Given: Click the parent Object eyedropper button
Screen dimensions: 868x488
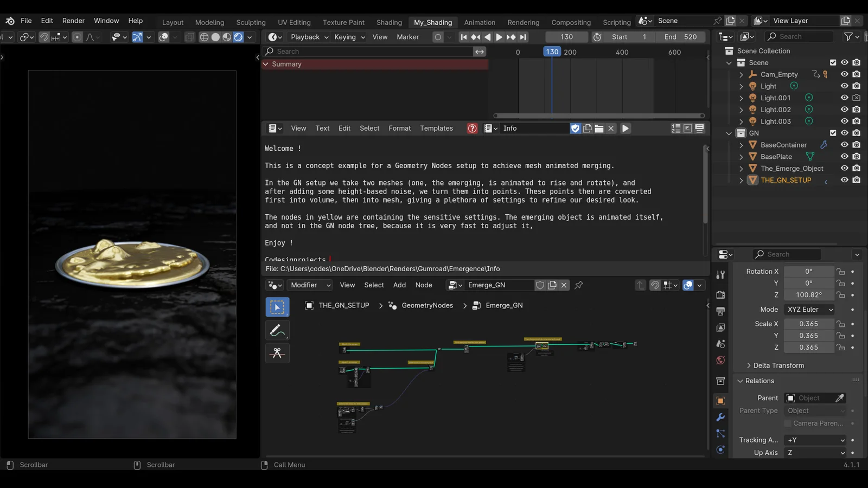Looking at the screenshot, I should point(840,397).
